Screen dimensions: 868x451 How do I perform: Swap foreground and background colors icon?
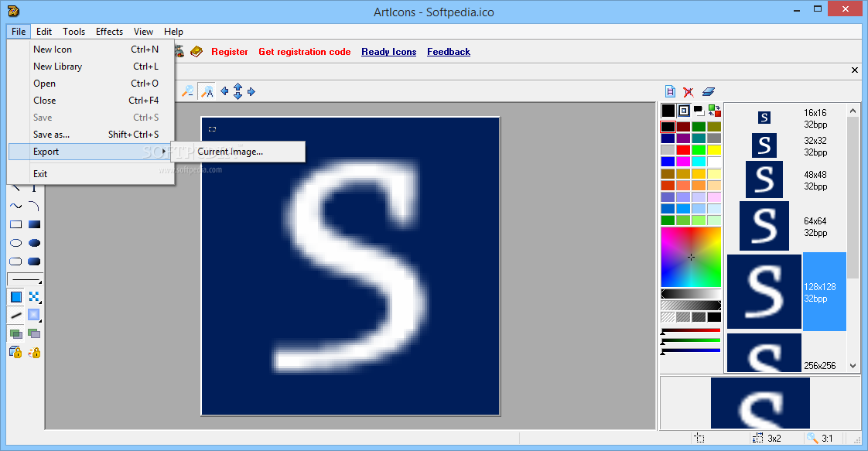tap(715, 111)
